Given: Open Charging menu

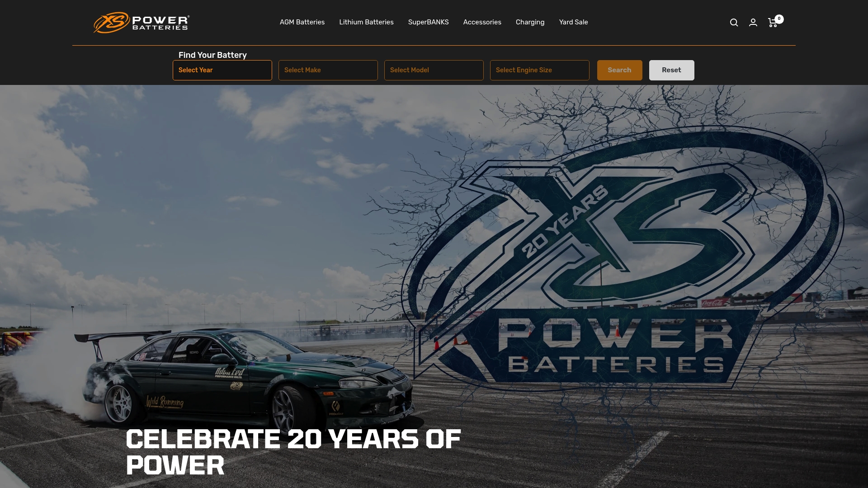Looking at the screenshot, I should tap(530, 22).
